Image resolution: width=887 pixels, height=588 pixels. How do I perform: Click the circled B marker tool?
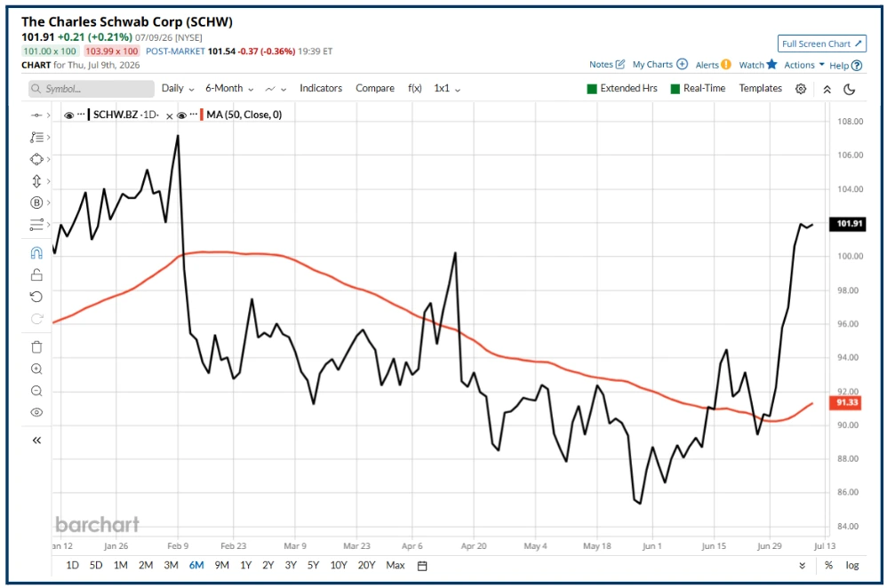pos(36,203)
